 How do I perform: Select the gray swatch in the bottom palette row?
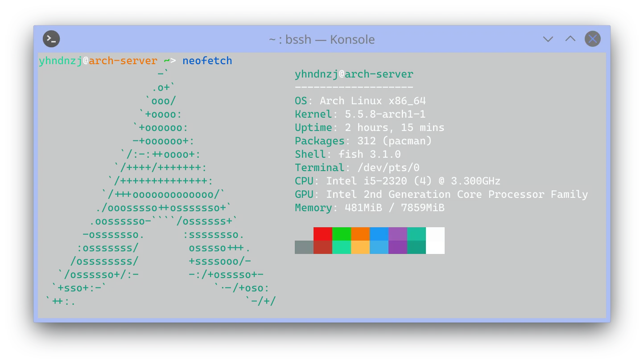point(304,247)
